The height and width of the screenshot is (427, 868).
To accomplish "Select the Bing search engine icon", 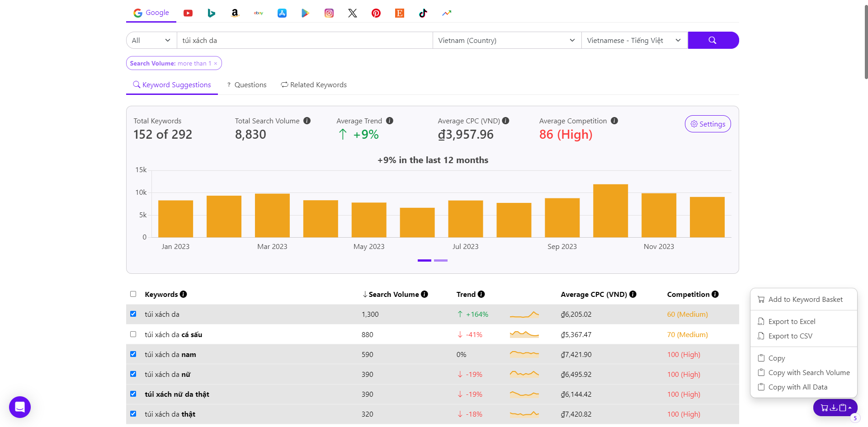I will pos(211,13).
